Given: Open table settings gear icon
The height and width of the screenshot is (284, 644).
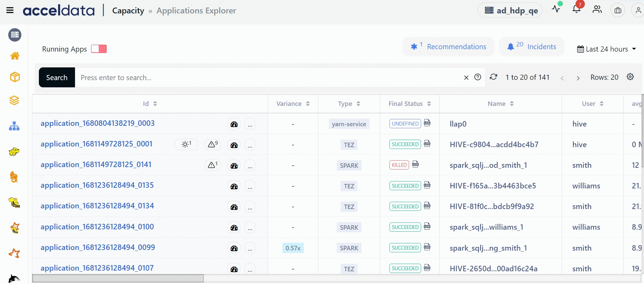Looking at the screenshot, I should click(630, 77).
